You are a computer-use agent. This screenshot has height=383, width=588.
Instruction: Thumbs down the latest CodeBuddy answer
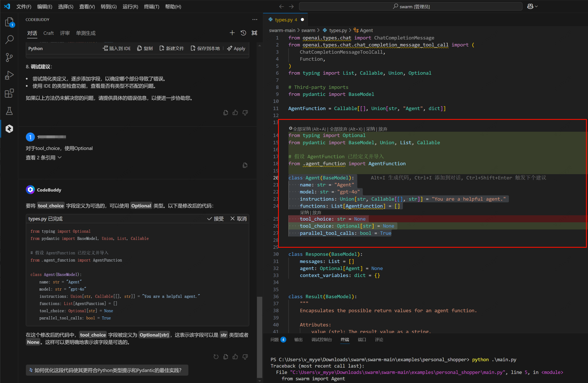pos(245,357)
